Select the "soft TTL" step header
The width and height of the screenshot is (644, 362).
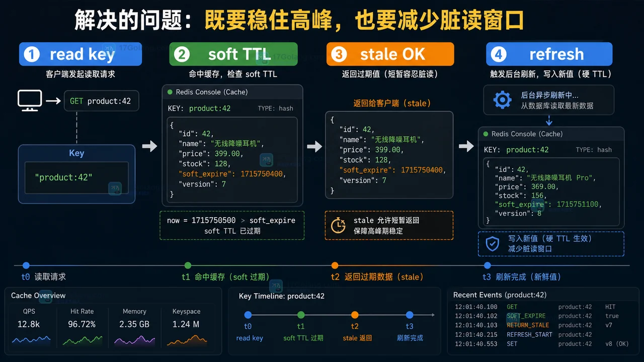click(x=233, y=54)
